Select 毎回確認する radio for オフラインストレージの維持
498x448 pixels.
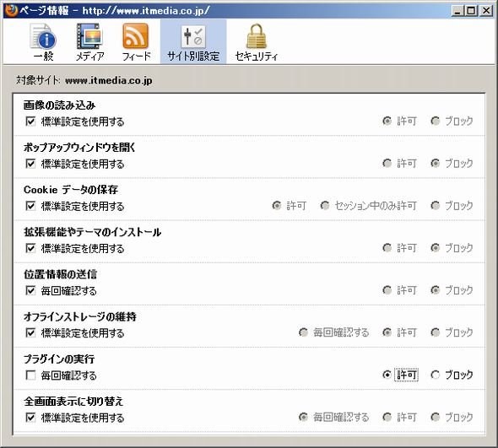(x=303, y=332)
